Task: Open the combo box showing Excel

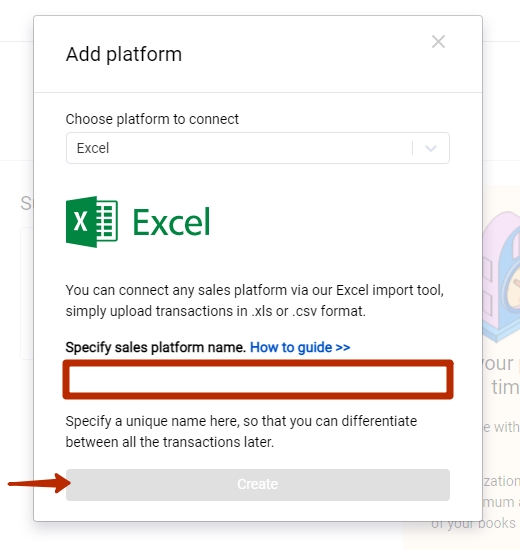Action: pos(258,148)
